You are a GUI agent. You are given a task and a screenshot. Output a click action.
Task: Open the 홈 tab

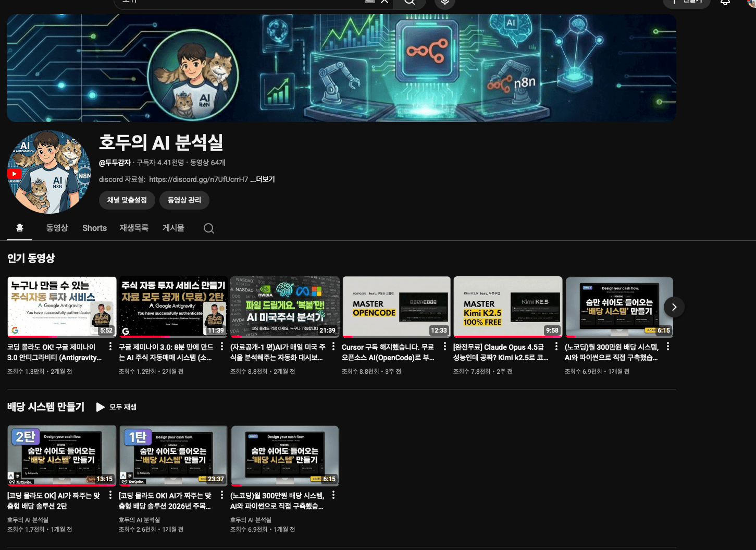click(20, 228)
